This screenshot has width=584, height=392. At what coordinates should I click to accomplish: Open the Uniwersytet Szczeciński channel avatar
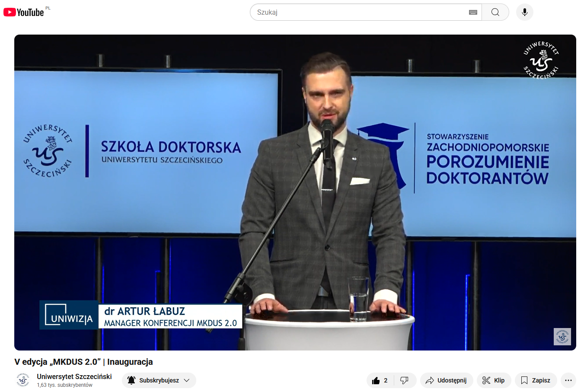[23, 380]
